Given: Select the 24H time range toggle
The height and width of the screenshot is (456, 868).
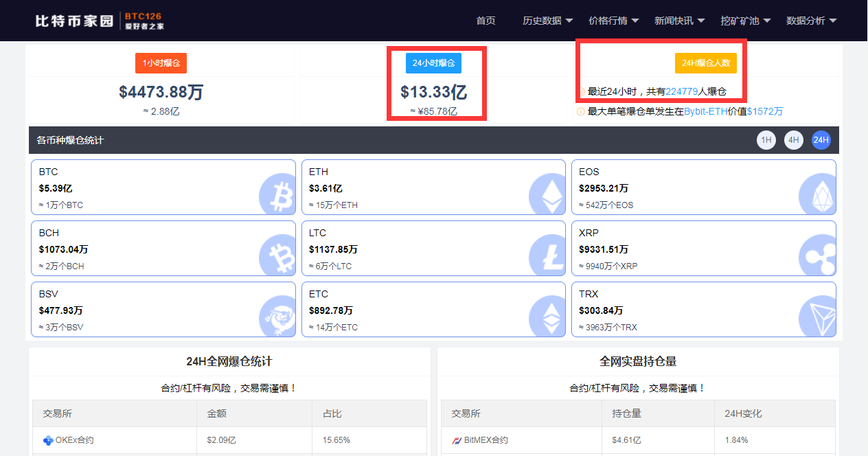Looking at the screenshot, I should point(821,140).
